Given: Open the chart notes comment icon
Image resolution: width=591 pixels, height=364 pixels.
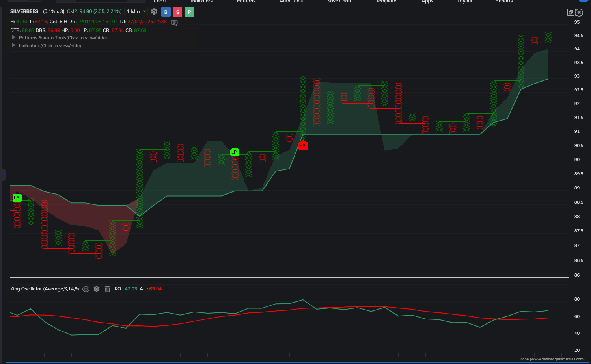Looking at the screenshot, I should tap(174, 23).
